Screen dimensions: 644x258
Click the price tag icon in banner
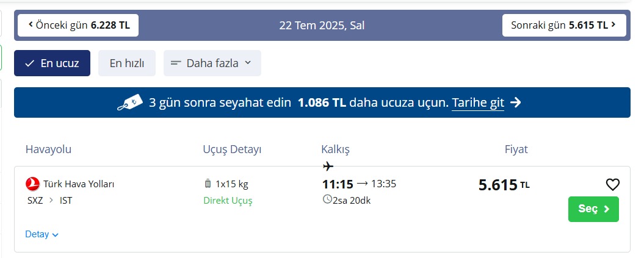coord(129,102)
